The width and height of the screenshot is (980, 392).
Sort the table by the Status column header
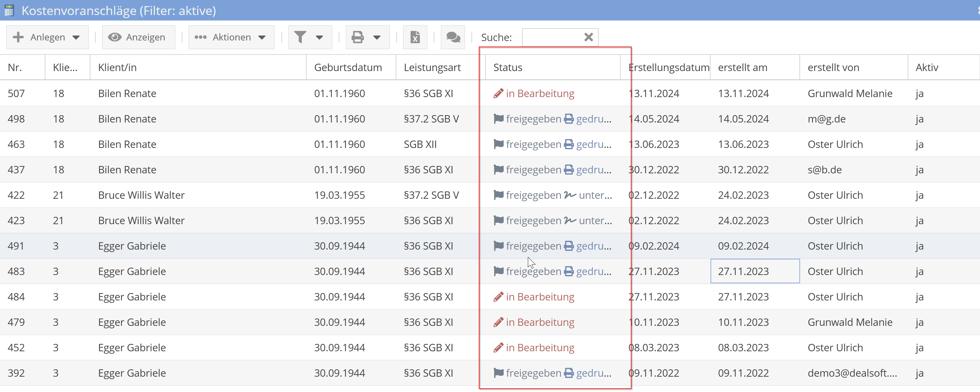point(508,67)
